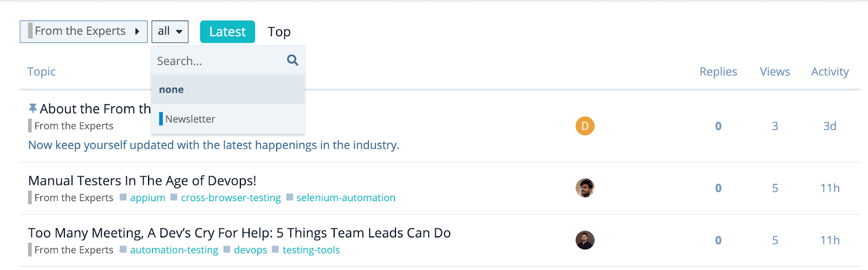Choose the Newsletter subcategory option
Viewport: 868px width, 270px height.
[x=190, y=119]
